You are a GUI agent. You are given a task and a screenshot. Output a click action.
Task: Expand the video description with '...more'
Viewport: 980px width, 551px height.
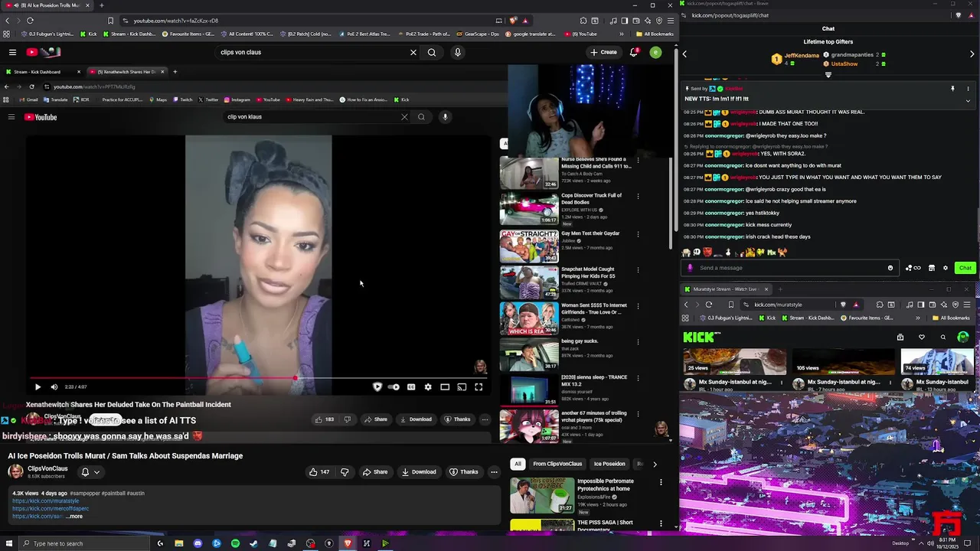coord(74,517)
